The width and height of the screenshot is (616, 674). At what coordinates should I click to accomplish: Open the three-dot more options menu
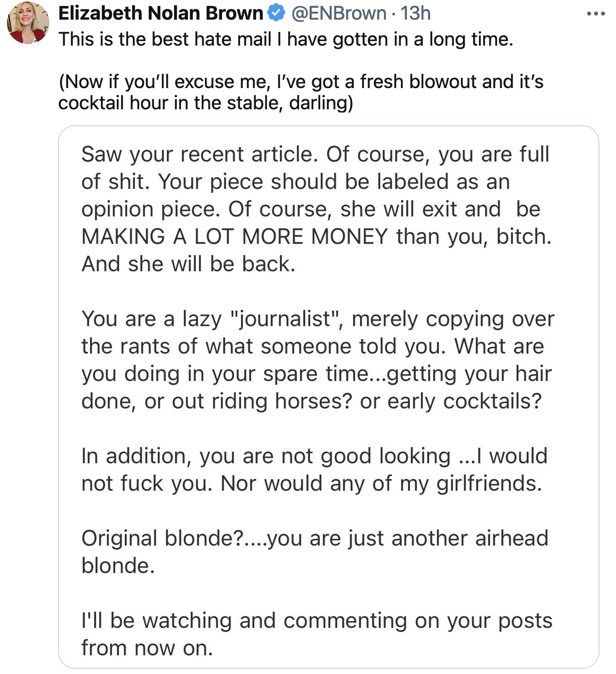point(596,14)
